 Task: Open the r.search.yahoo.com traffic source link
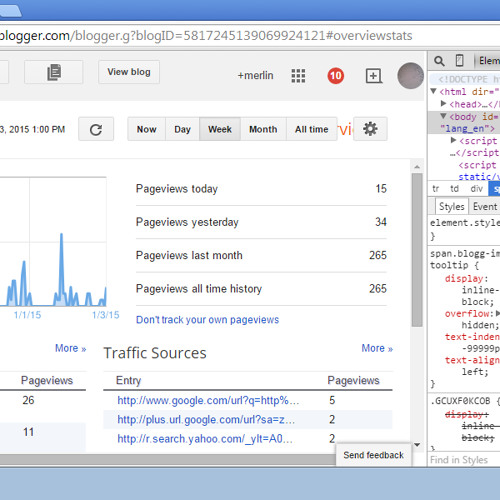pyautogui.click(x=205, y=439)
